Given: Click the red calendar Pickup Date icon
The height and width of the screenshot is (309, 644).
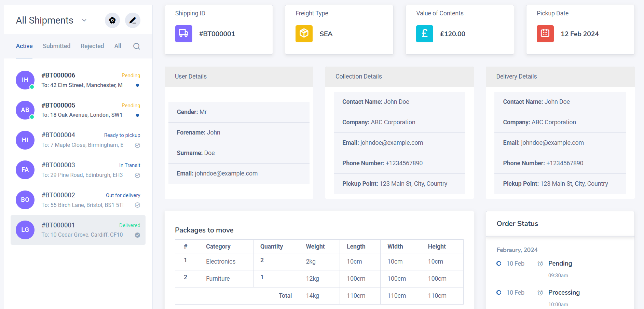Looking at the screenshot, I should [x=545, y=34].
